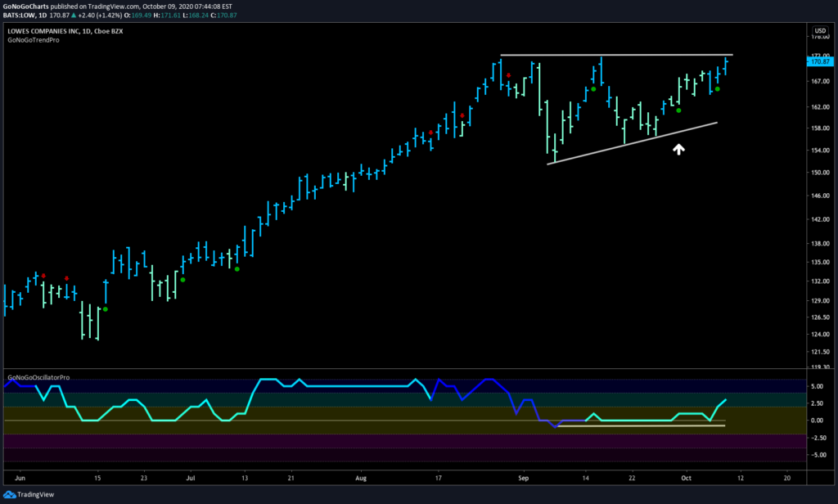Click the Sep label on the time axis
838x504 pixels.
tap(523, 478)
